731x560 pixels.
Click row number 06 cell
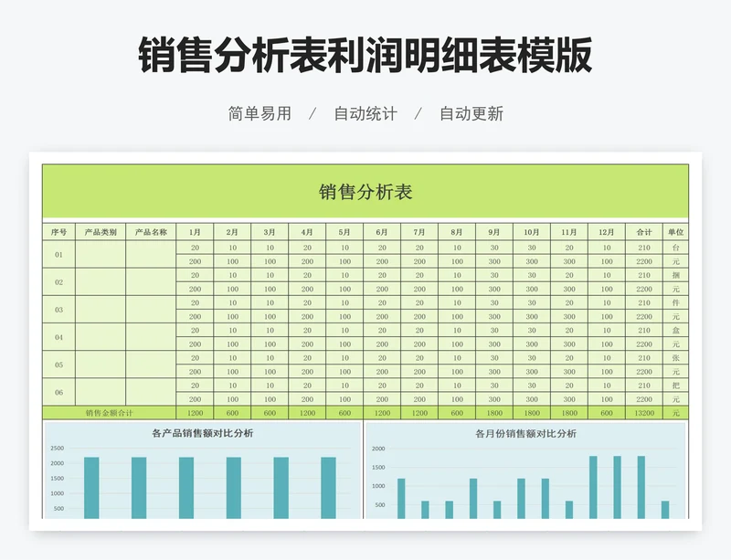pyautogui.click(x=58, y=392)
